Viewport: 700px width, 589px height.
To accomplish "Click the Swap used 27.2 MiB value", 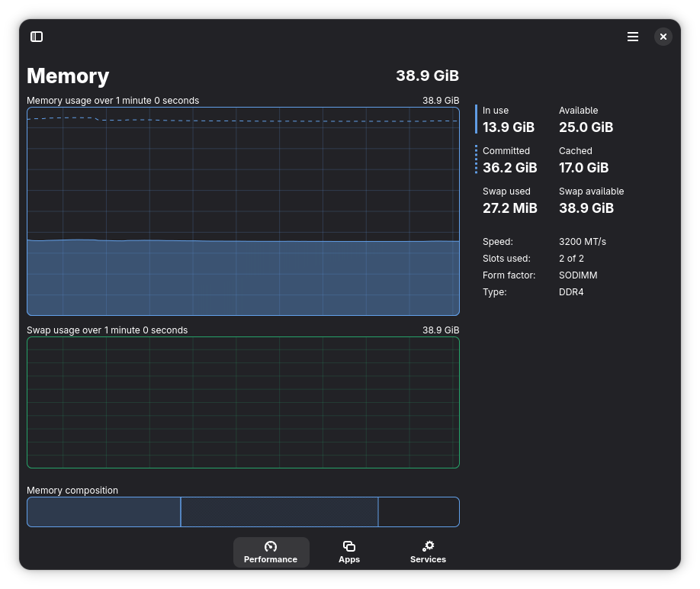I will click(510, 208).
